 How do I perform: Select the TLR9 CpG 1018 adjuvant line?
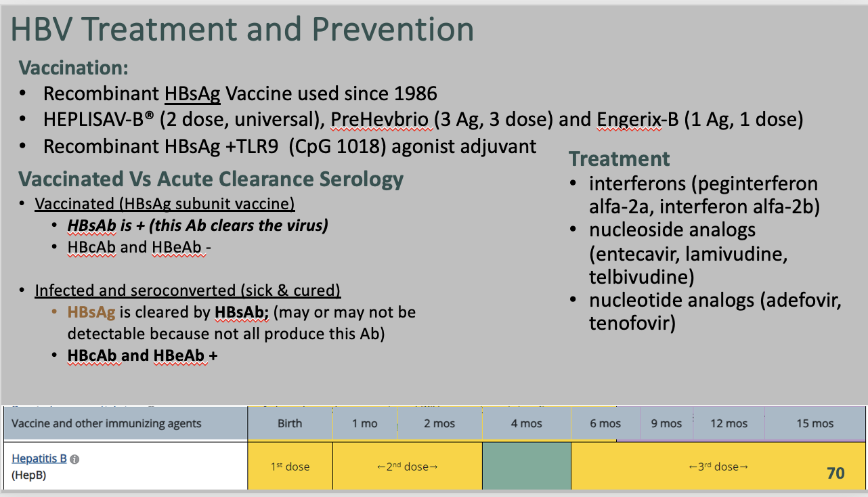pos(290,146)
